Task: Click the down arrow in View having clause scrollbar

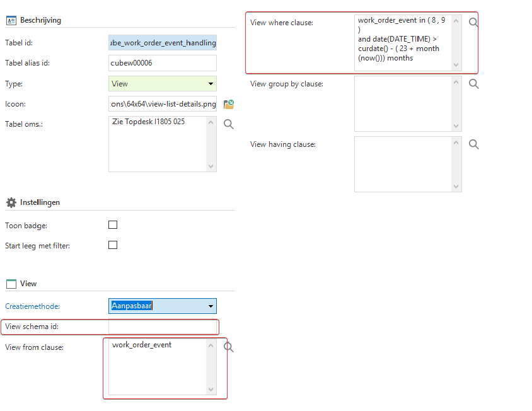Action: tap(456, 187)
